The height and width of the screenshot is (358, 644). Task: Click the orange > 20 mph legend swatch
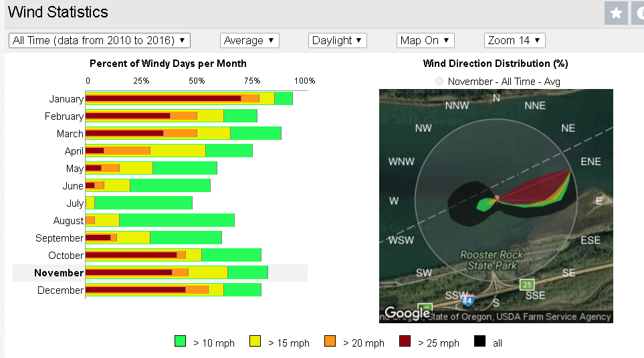(x=330, y=341)
